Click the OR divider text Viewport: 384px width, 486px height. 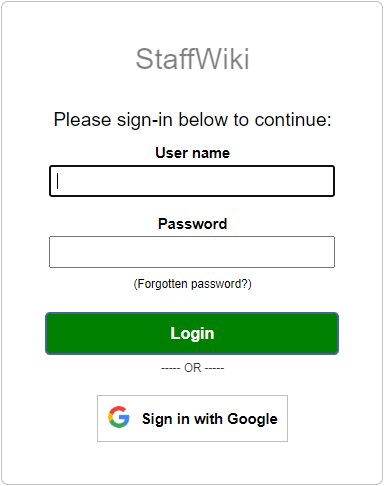193,368
